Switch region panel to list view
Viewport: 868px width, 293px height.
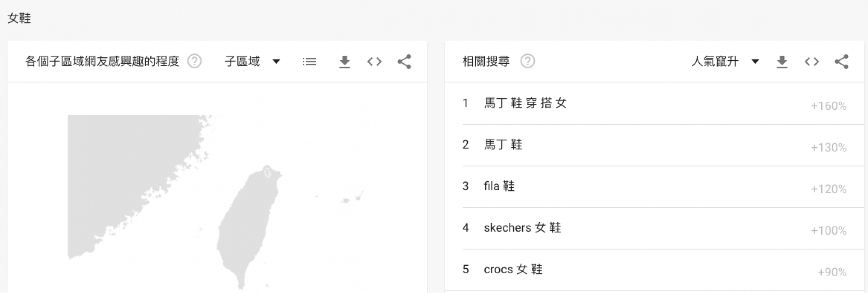click(309, 62)
